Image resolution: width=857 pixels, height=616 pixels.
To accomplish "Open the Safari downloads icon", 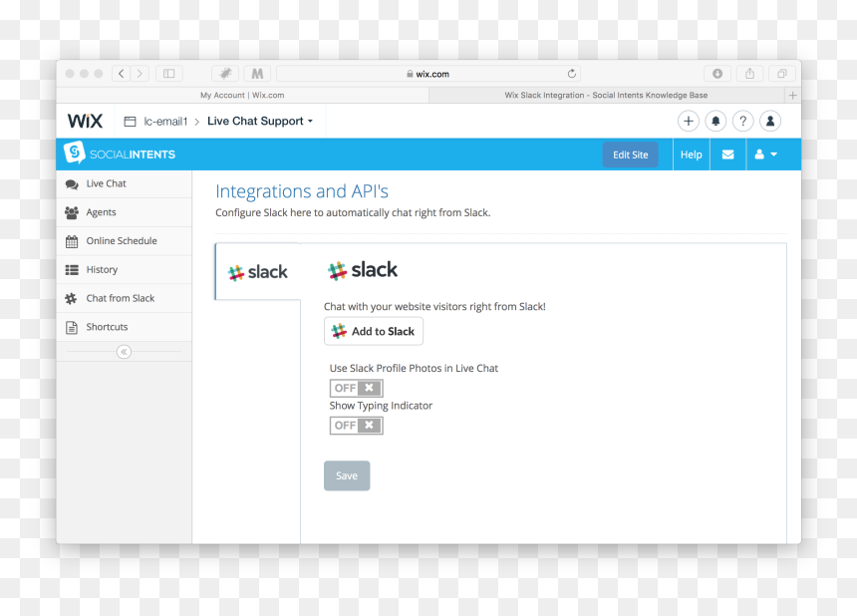I will 717,73.
